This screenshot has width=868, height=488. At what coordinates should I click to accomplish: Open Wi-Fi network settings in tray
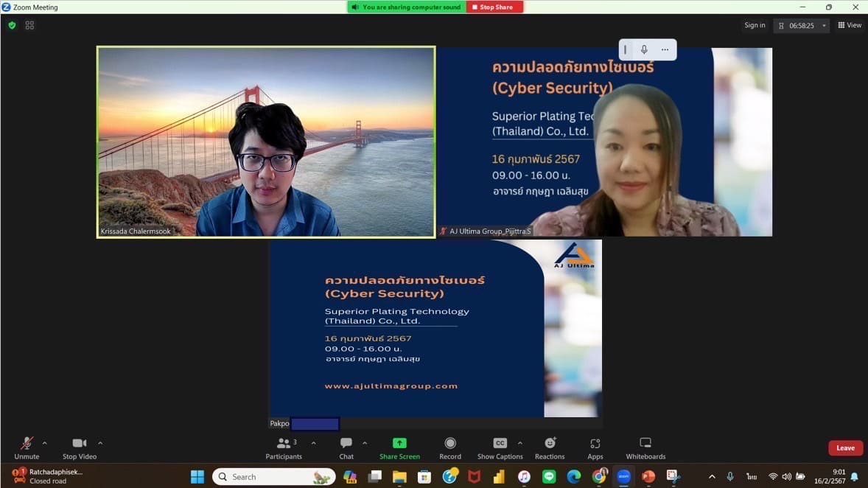(x=773, y=476)
